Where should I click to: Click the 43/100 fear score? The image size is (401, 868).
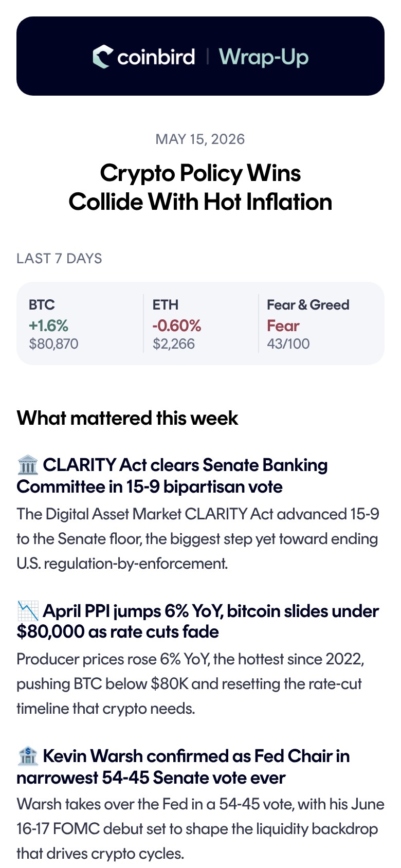[288, 343]
